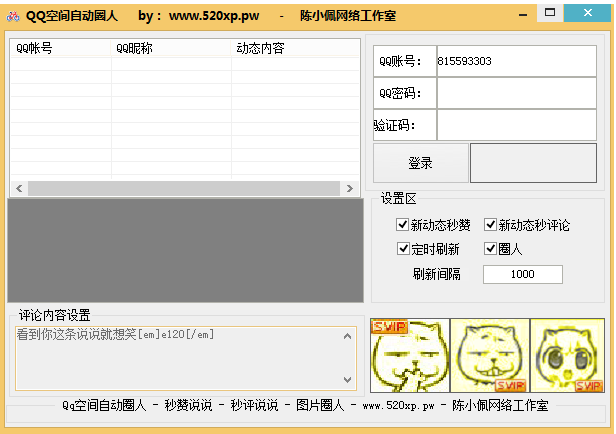This screenshot has height=434, width=616.
Task: Toggle the 圈人 checkbox
Action: click(x=491, y=248)
